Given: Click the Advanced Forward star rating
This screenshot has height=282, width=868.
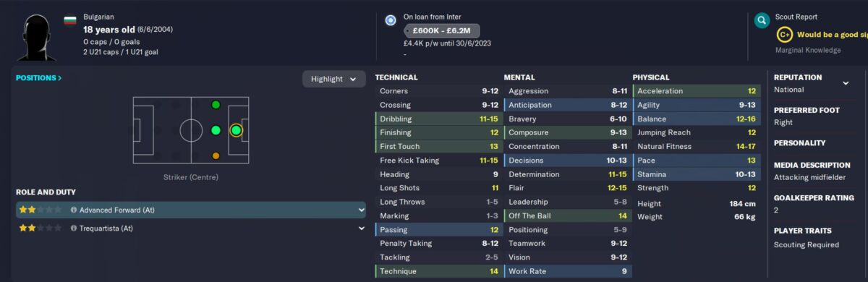Looking at the screenshot, I should 40,210.
